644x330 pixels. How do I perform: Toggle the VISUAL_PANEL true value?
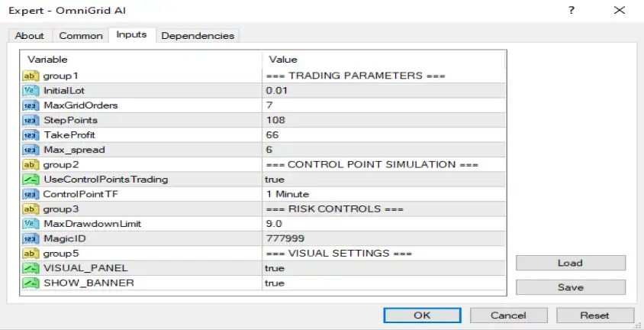click(275, 268)
